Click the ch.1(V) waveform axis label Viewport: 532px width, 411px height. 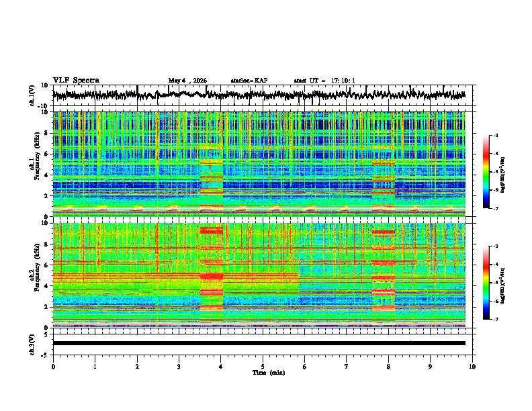point(32,95)
